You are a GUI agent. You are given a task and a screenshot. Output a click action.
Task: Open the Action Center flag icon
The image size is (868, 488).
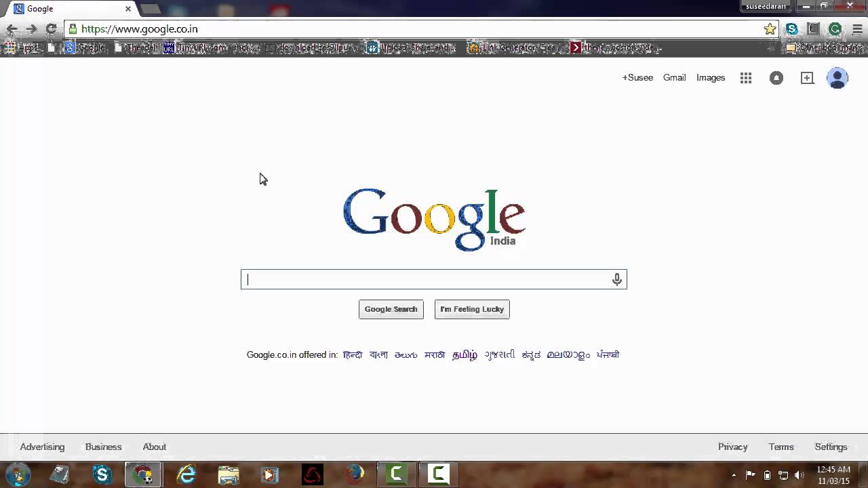pos(751,475)
